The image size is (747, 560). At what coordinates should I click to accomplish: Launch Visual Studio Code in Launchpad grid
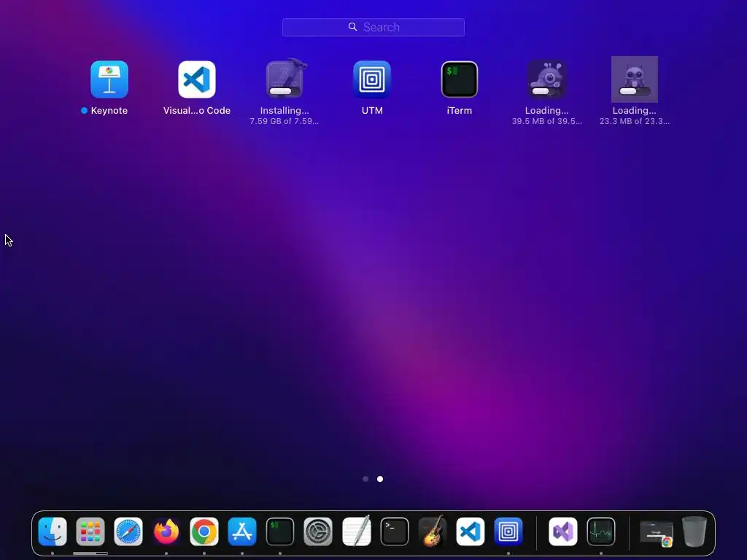(x=197, y=79)
